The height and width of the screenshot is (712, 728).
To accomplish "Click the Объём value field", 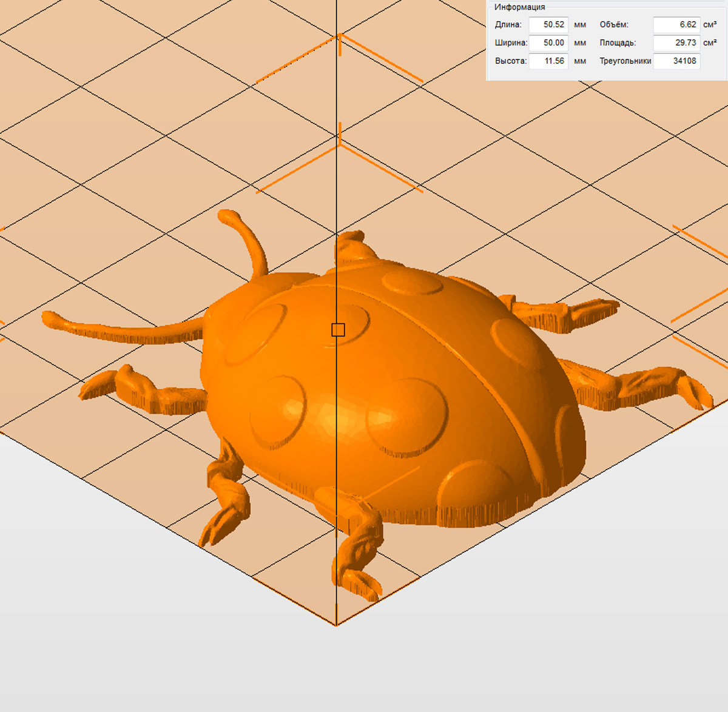I will pos(676,25).
